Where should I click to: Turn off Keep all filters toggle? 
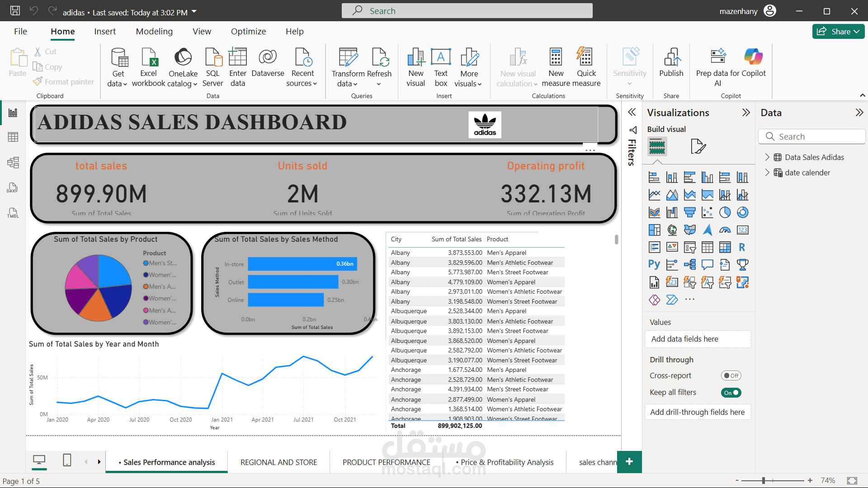click(731, 393)
